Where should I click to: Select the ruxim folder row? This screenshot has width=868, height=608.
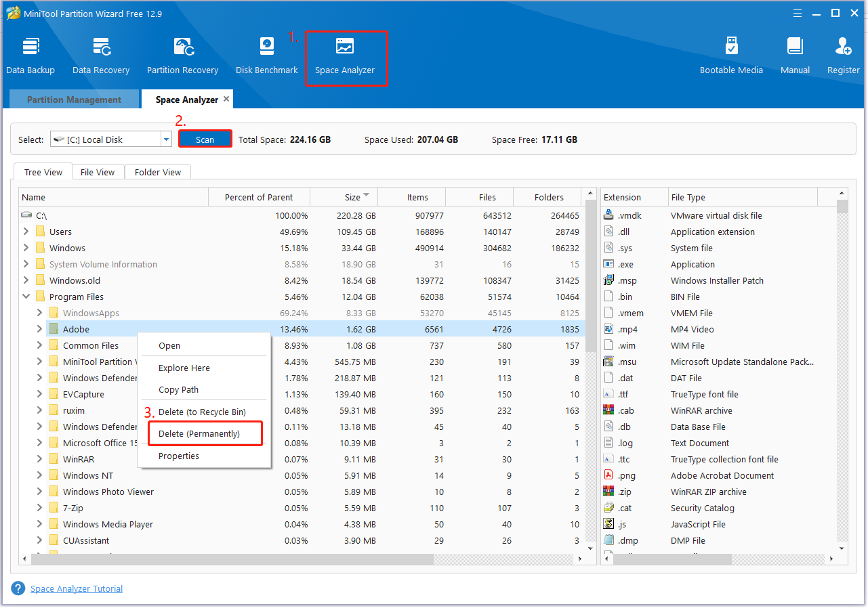[302, 410]
